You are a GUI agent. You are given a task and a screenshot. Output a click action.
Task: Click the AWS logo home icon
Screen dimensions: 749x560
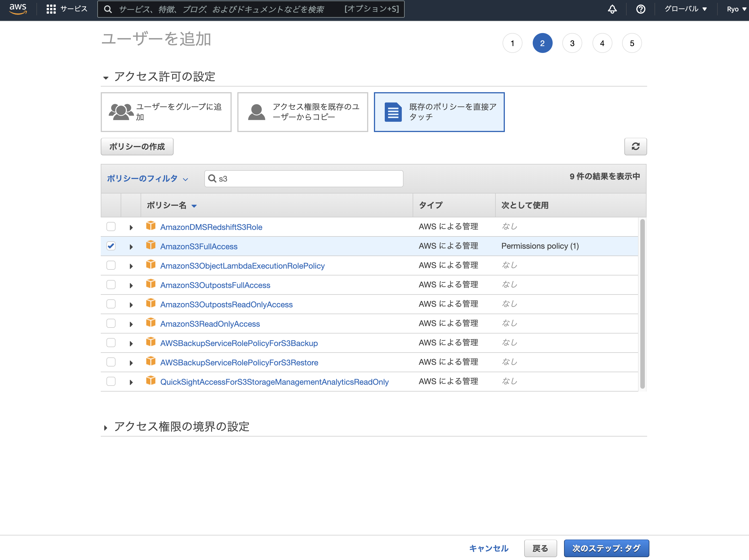[18, 9]
